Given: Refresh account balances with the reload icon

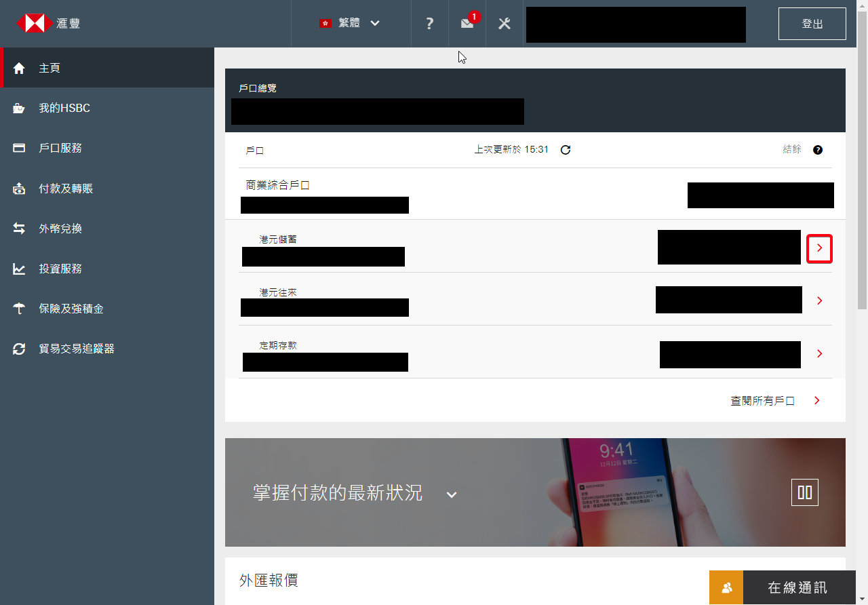Looking at the screenshot, I should click(x=566, y=150).
